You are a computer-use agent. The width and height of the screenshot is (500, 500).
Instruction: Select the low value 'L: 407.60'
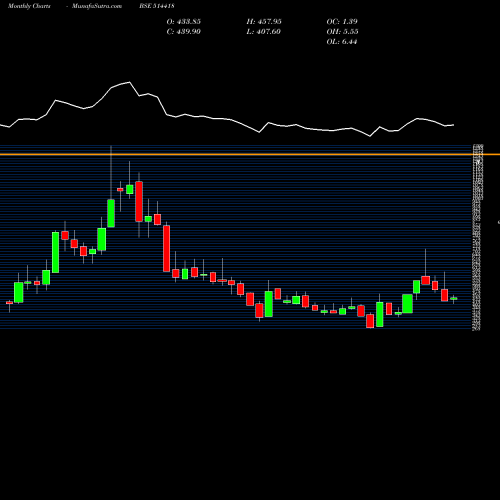click(264, 32)
